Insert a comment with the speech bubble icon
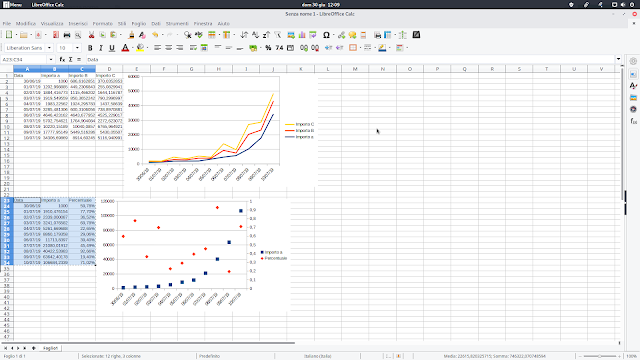 [x=352, y=35]
